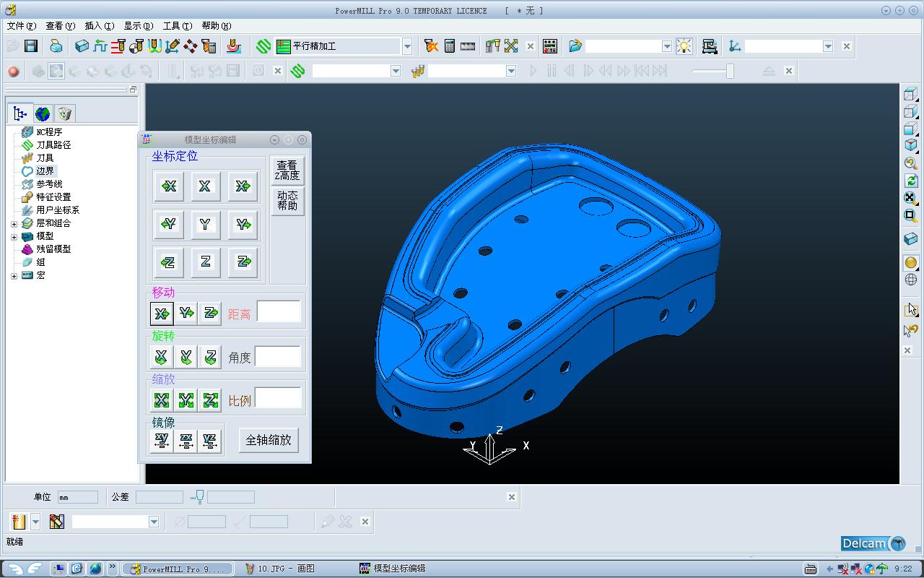Toggle shaded model view (gold sphere)
This screenshot has width=924, height=578.
[x=911, y=263]
